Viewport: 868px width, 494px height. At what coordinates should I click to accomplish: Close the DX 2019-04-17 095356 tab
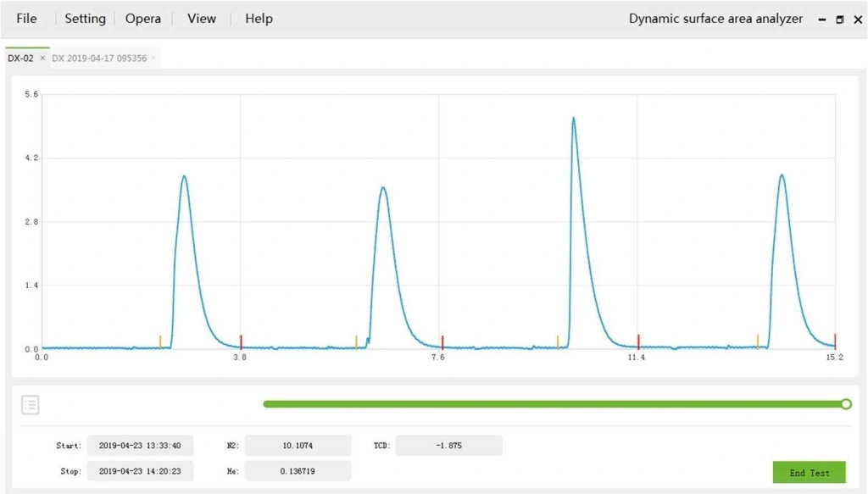154,58
